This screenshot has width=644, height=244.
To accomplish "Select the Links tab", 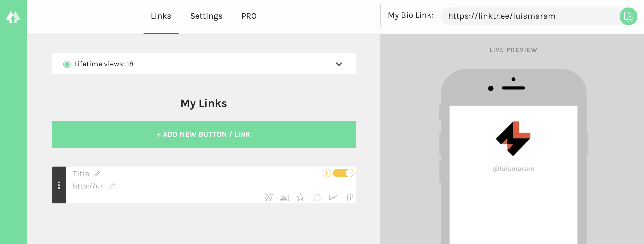I will pyautogui.click(x=161, y=16).
